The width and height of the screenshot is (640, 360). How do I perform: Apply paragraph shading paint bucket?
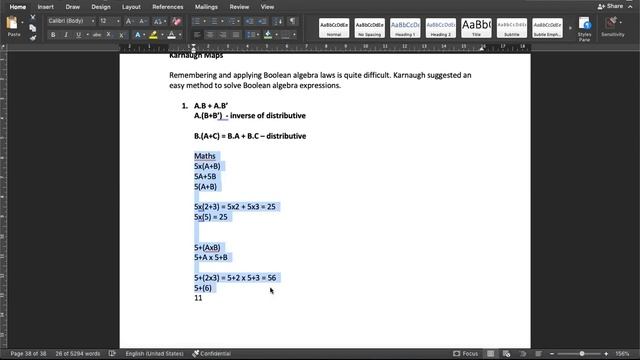[x=268, y=35]
